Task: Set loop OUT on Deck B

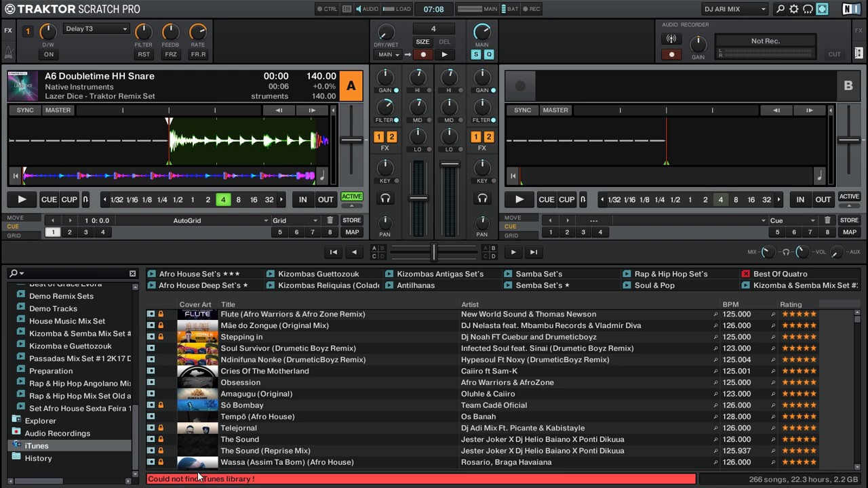Action: pyautogui.click(x=823, y=199)
